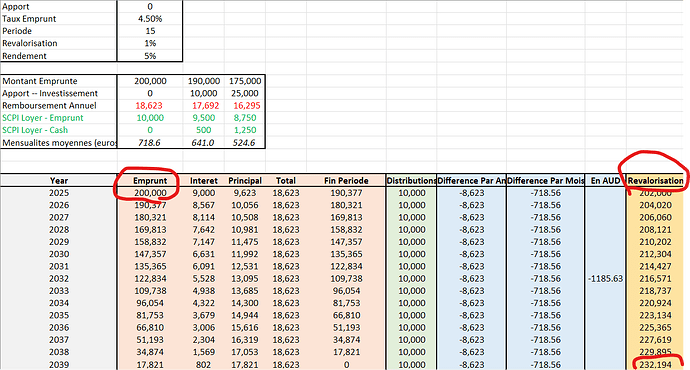Select the Interet value 8,567

[x=204, y=205]
